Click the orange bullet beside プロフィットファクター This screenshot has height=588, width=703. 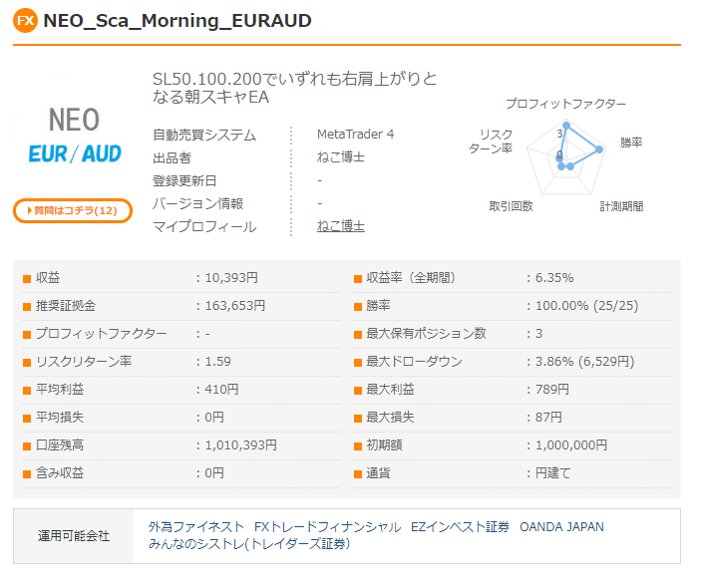click(27, 334)
